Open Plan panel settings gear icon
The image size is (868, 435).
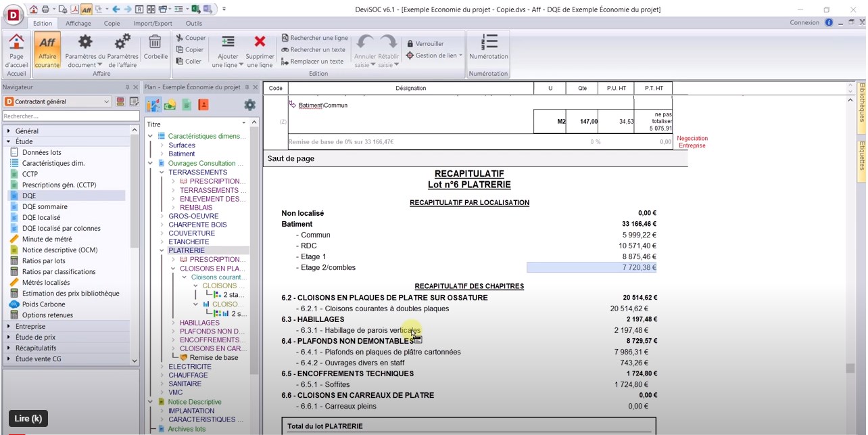point(249,105)
